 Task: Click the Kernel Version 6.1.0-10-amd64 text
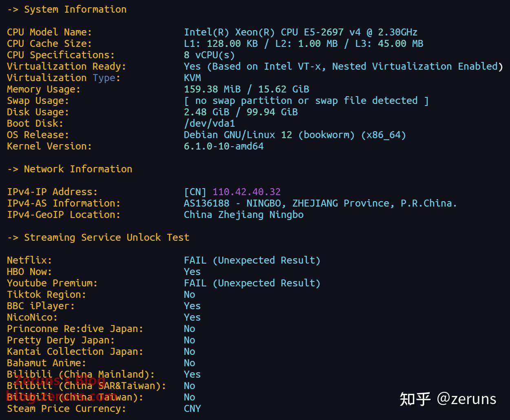coord(224,146)
